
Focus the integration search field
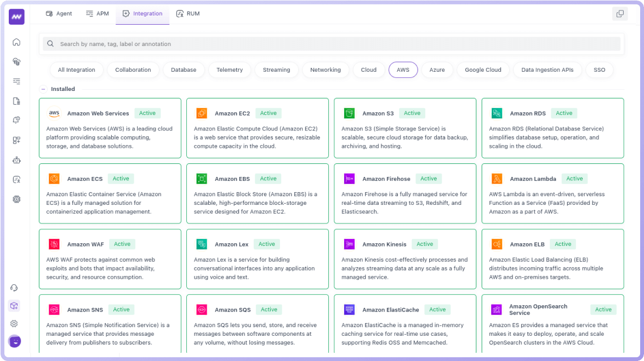tap(332, 44)
